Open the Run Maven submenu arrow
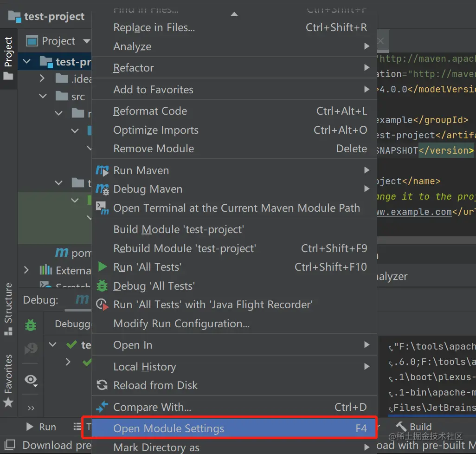 (x=367, y=170)
